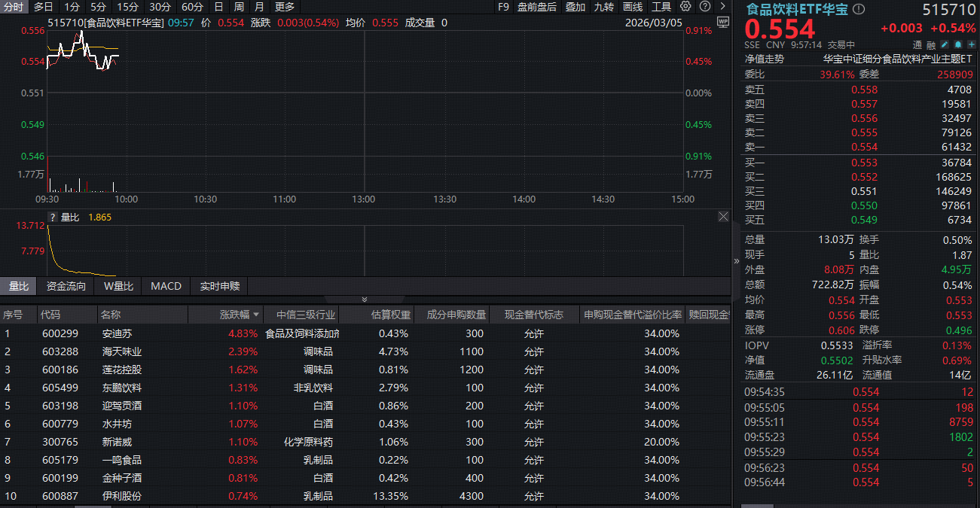The width and height of the screenshot is (980, 508).
Task: Close the 量比 indicator sub-chart
Action: click(723, 217)
